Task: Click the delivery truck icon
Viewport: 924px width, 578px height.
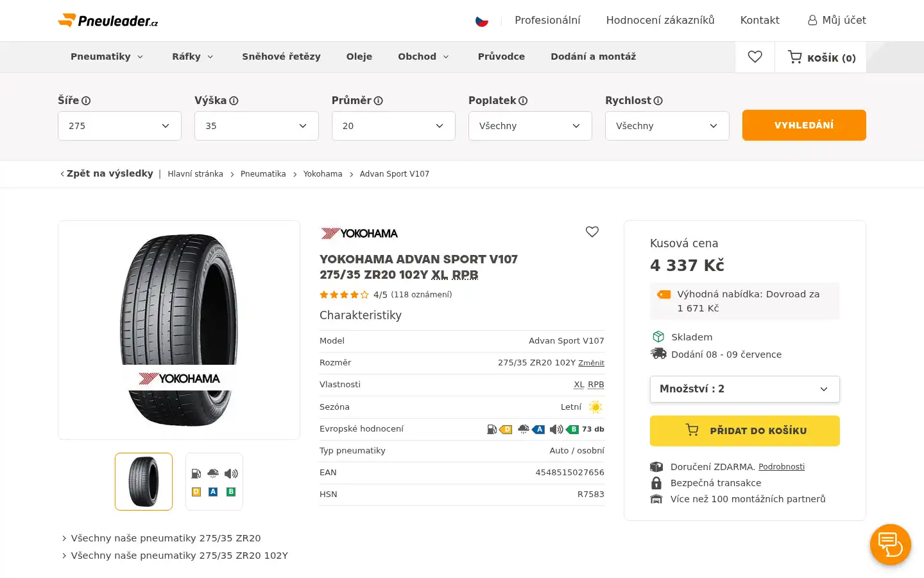Action: (658, 354)
